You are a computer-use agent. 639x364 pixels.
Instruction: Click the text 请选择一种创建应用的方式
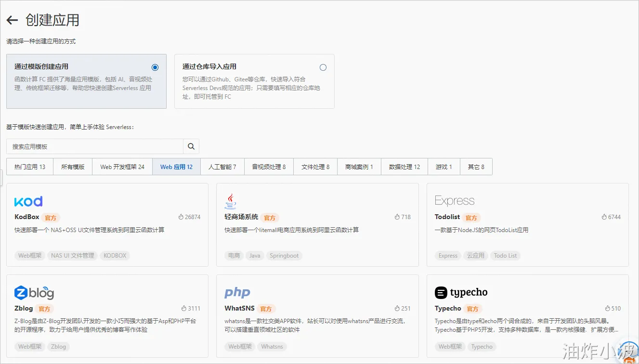click(41, 41)
